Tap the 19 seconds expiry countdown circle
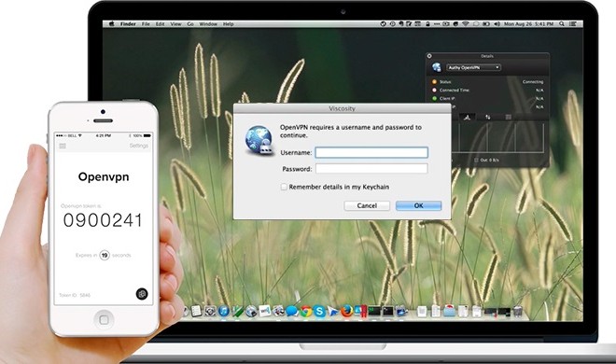The width and height of the screenshot is (616, 364). pyautogui.click(x=105, y=255)
